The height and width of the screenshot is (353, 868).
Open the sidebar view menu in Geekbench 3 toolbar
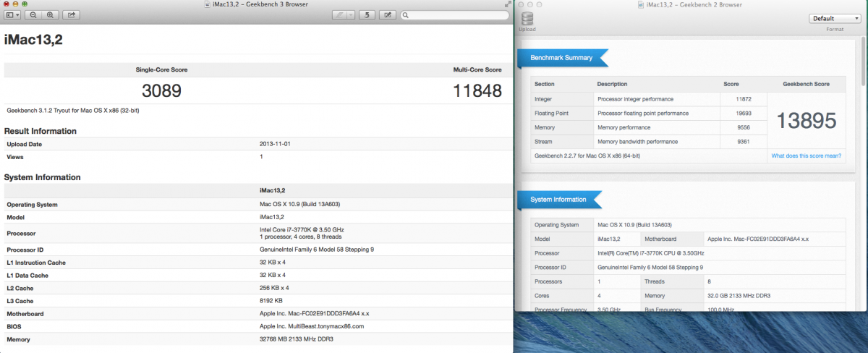(x=12, y=15)
